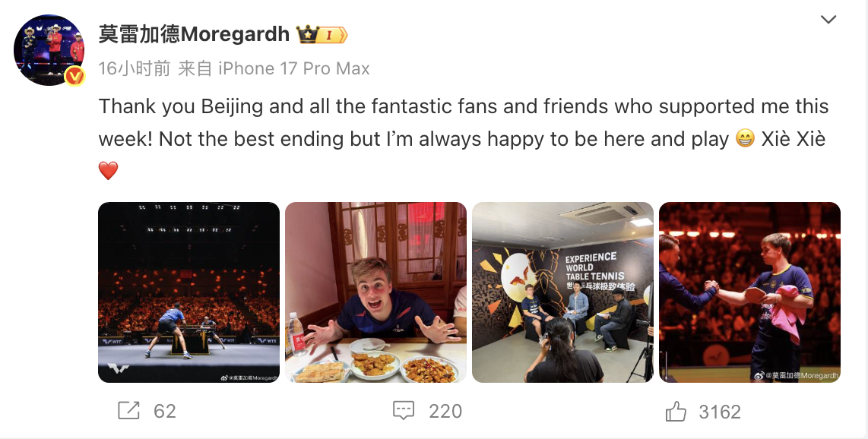The image size is (868, 439).
Task: Open the arena match photo thumbnail
Action: coord(188,292)
